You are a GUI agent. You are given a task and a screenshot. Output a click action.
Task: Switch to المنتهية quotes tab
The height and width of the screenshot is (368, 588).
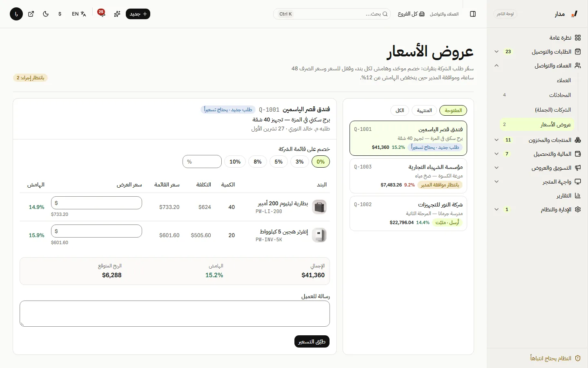(424, 110)
